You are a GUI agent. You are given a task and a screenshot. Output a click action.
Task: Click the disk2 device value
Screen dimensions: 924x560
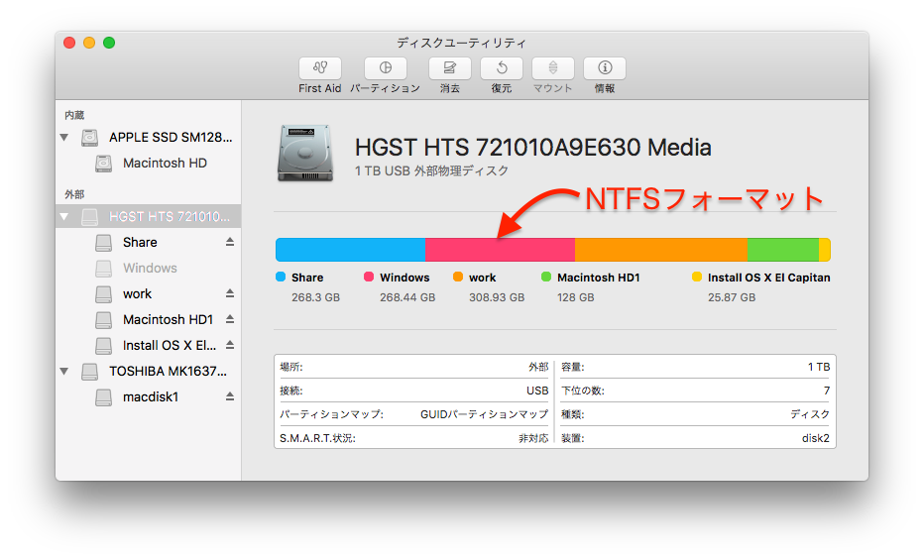click(816, 438)
